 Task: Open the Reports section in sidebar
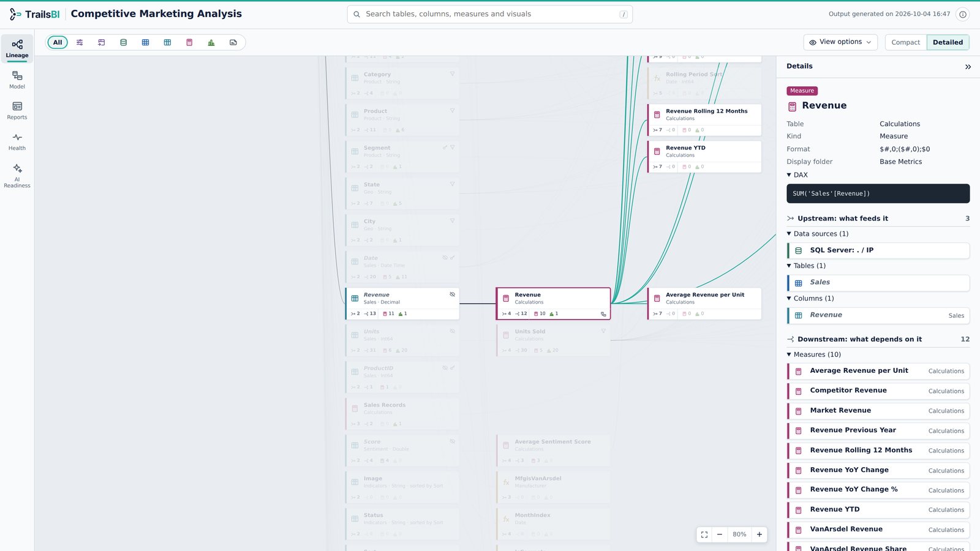tap(17, 111)
